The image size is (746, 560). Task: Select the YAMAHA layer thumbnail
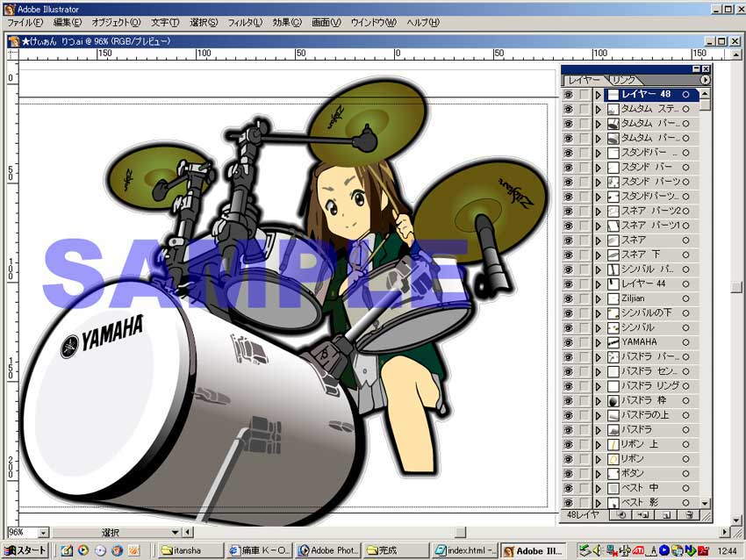pyautogui.click(x=613, y=342)
